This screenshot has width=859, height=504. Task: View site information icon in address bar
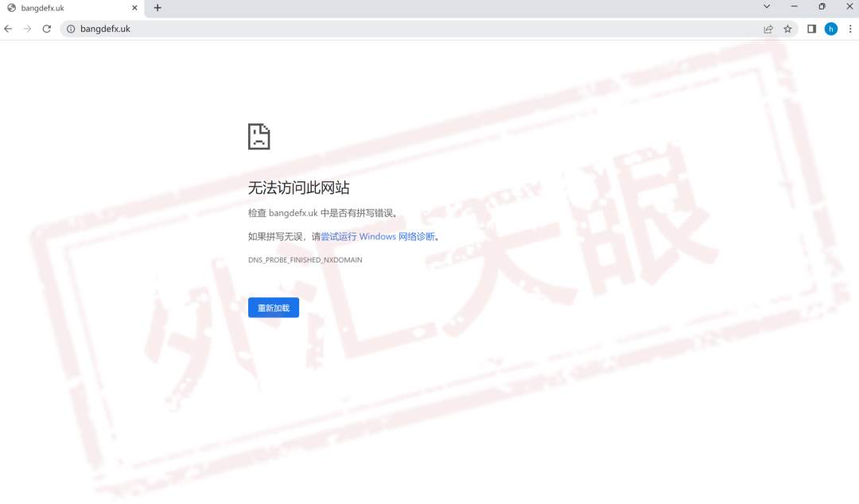pyautogui.click(x=71, y=29)
